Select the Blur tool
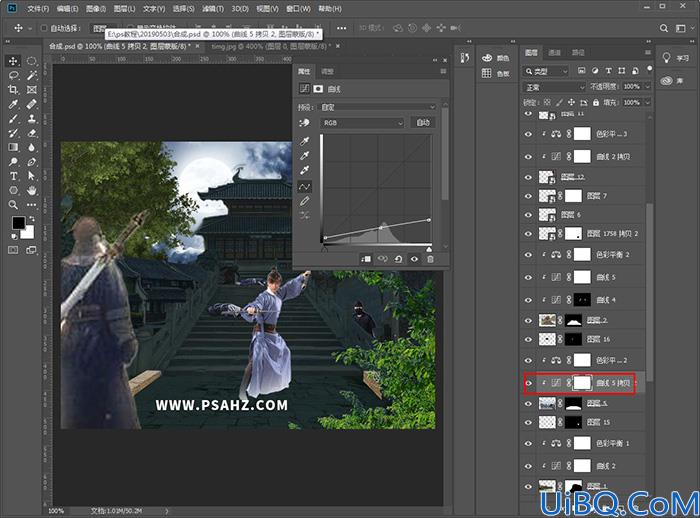The width and height of the screenshot is (700, 518). (31, 147)
